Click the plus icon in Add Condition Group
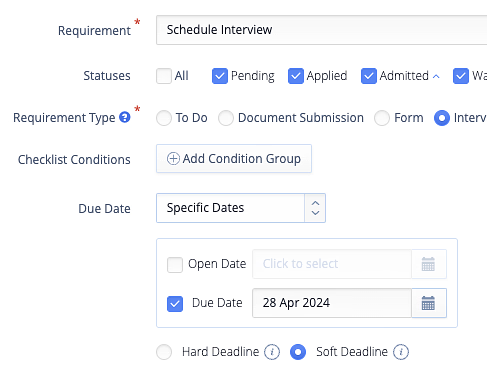This screenshot has height=374, width=487. pyautogui.click(x=173, y=159)
